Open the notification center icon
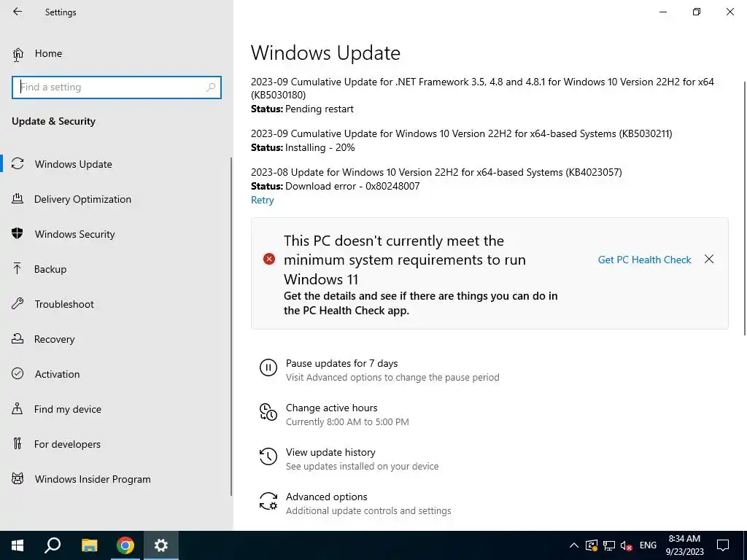 [x=723, y=545]
